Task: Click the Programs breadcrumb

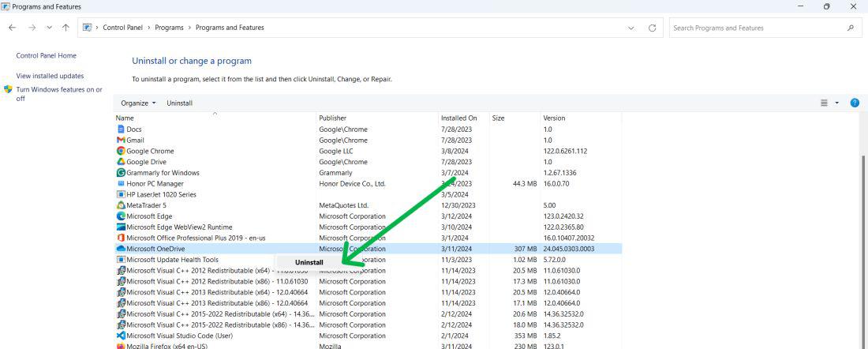Action: 169,28
